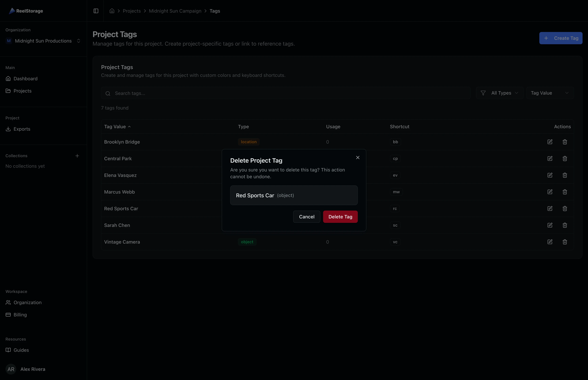This screenshot has height=380, width=588.
Task: Open the Exports icon under Project section
Action: tap(8, 129)
